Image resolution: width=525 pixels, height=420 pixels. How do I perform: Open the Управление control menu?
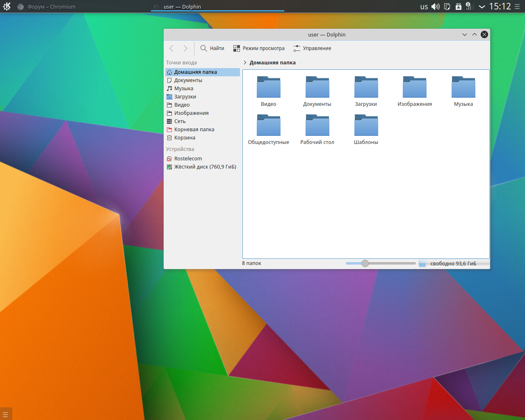312,48
